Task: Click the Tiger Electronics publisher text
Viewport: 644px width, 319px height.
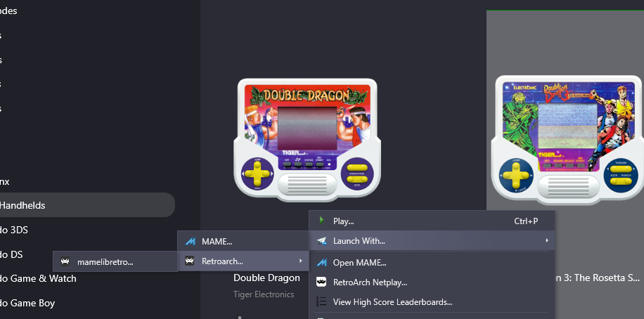Action: (264, 294)
